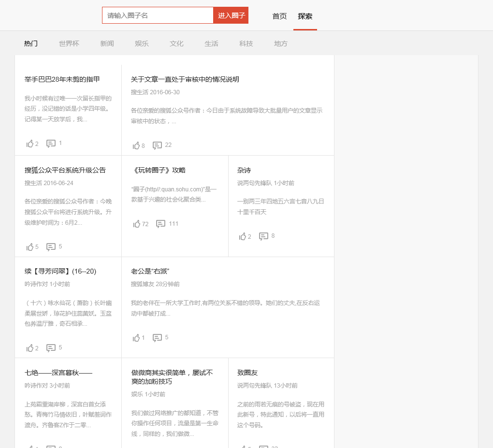The width and height of the screenshot is (493, 448).
Task: Click excerpt starting 一别两三年四地五六言
Action: coord(280,206)
